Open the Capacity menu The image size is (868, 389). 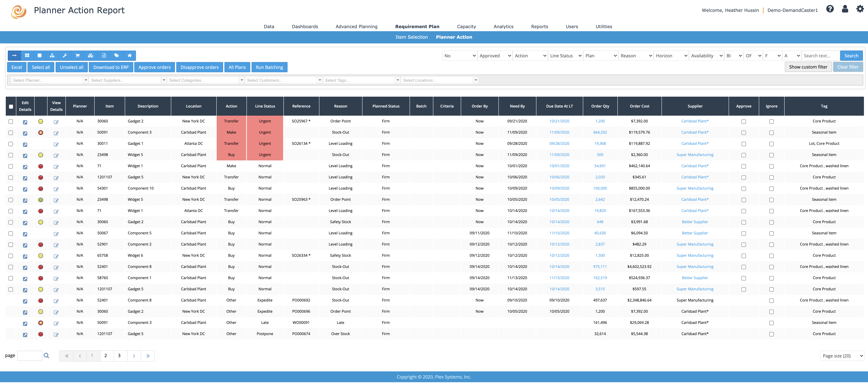click(x=466, y=27)
